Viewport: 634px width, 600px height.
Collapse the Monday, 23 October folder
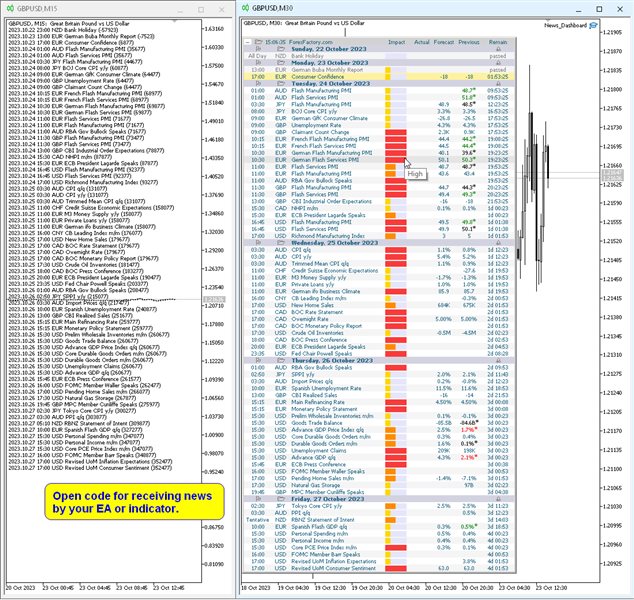tap(281, 63)
